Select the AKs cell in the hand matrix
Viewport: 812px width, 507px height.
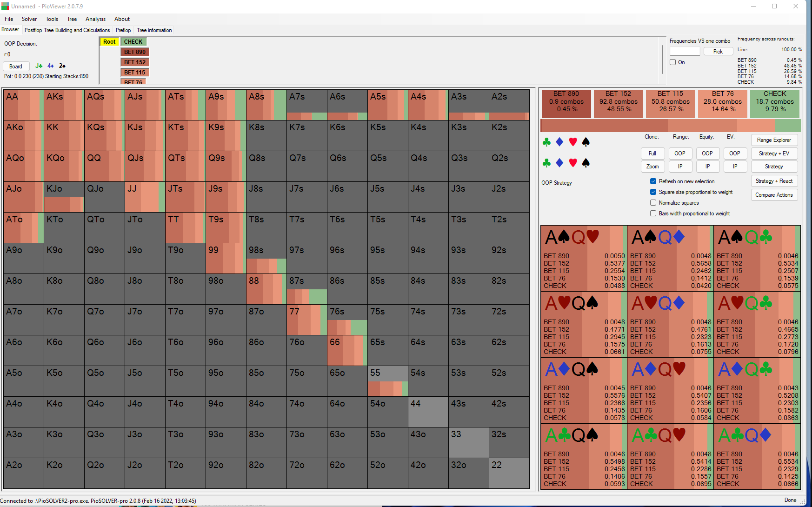(64, 105)
